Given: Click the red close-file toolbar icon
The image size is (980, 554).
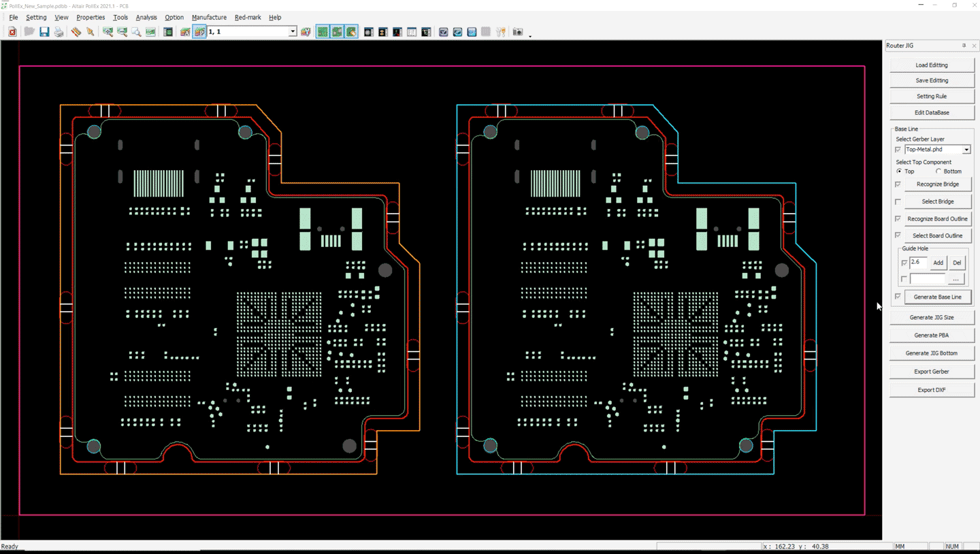Looking at the screenshot, I should point(12,32).
